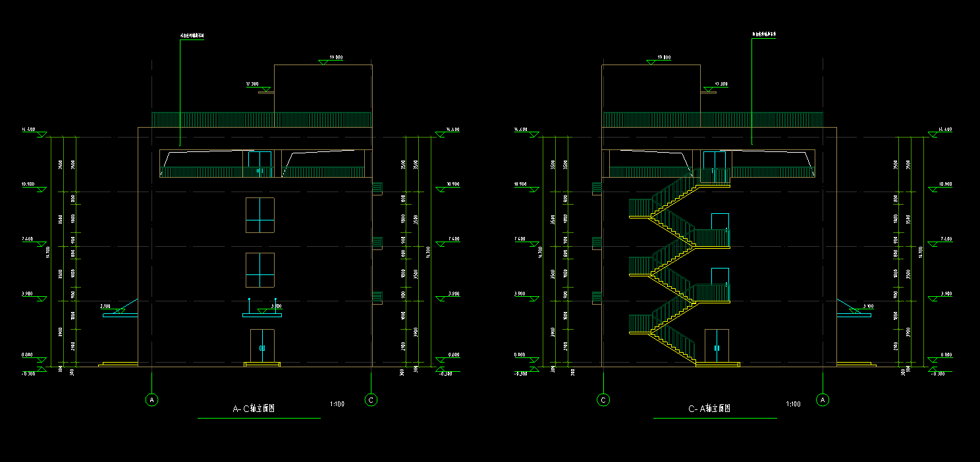This screenshot has width=980, height=462.
Task: Select the lower window in the A-C elevation
Action: [x=260, y=270]
